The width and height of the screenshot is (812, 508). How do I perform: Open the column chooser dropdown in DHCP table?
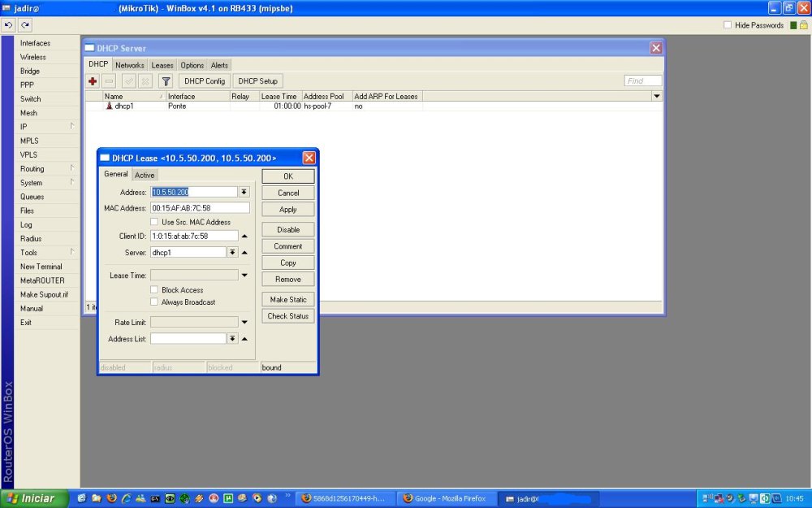point(657,96)
